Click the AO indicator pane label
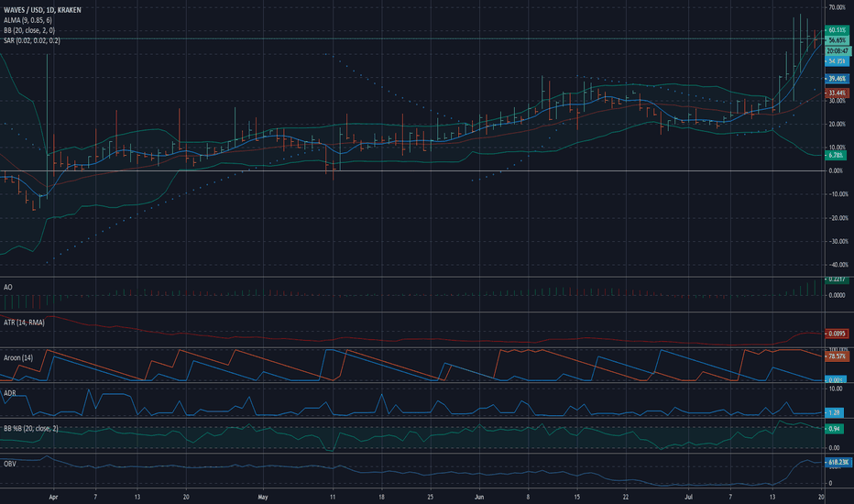This screenshot has width=854, height=504. [7, 287]
